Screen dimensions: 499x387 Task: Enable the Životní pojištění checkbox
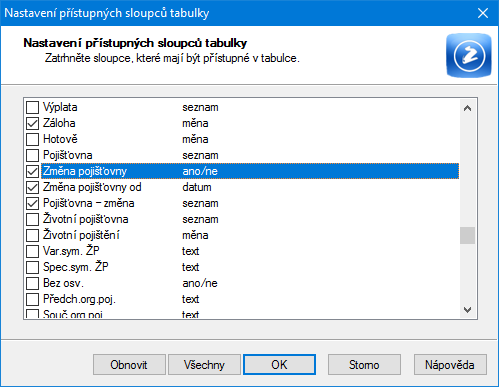coord(32,236)
